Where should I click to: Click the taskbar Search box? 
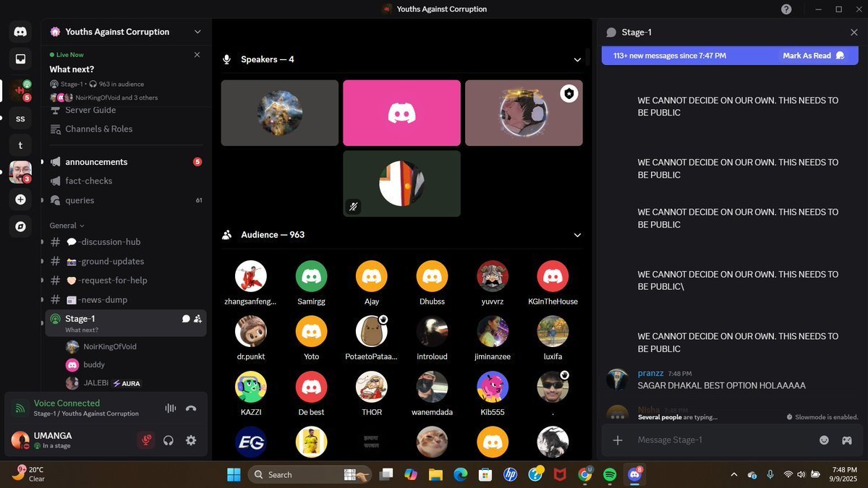310,475
